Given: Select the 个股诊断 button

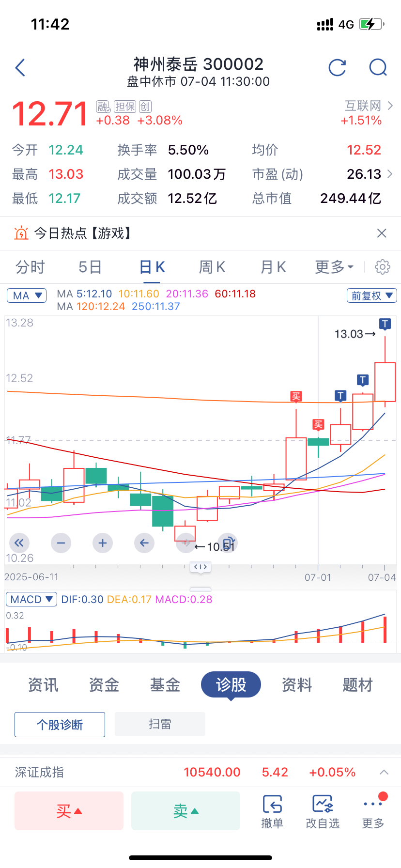Looking at the screenshot, I should (60, 725).
